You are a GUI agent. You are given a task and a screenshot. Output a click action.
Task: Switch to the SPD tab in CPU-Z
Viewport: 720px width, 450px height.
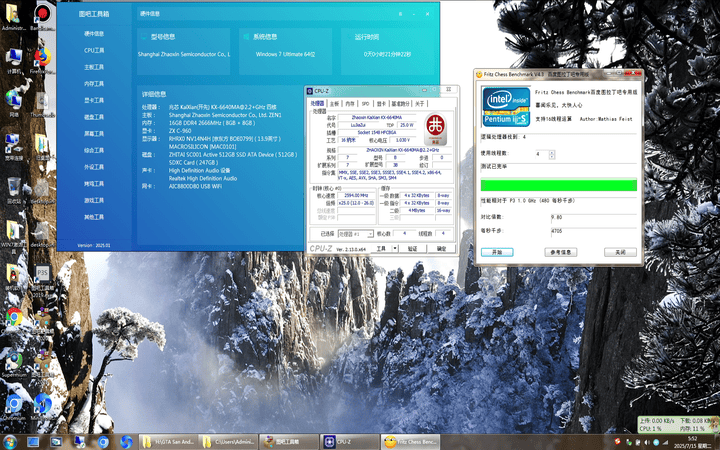366,104
